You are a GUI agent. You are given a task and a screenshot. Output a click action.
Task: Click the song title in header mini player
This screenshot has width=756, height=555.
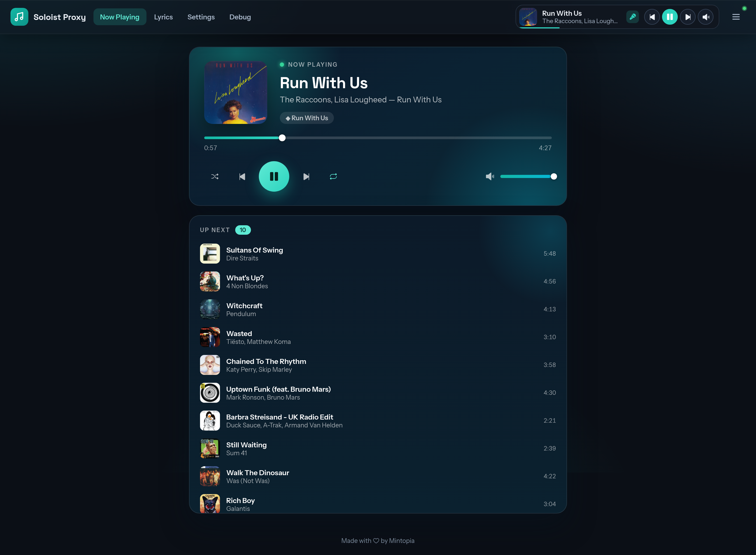(562, 13)
